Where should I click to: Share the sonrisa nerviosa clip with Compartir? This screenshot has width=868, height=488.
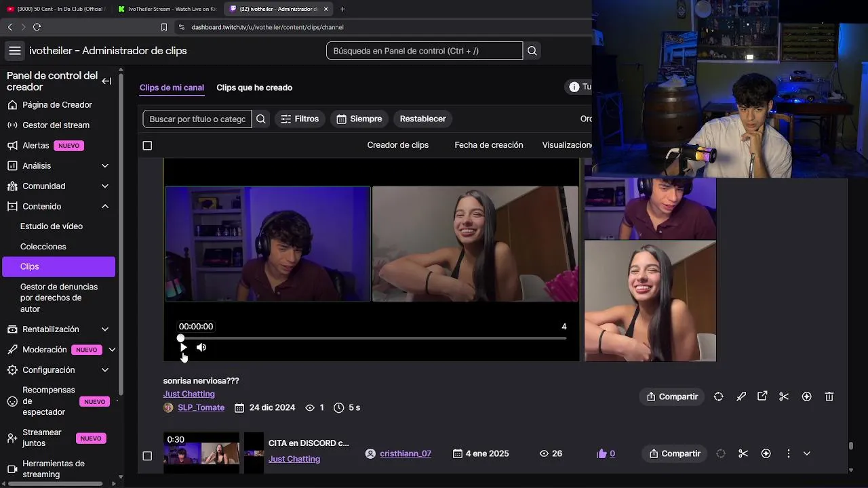(x=672, y=396)
